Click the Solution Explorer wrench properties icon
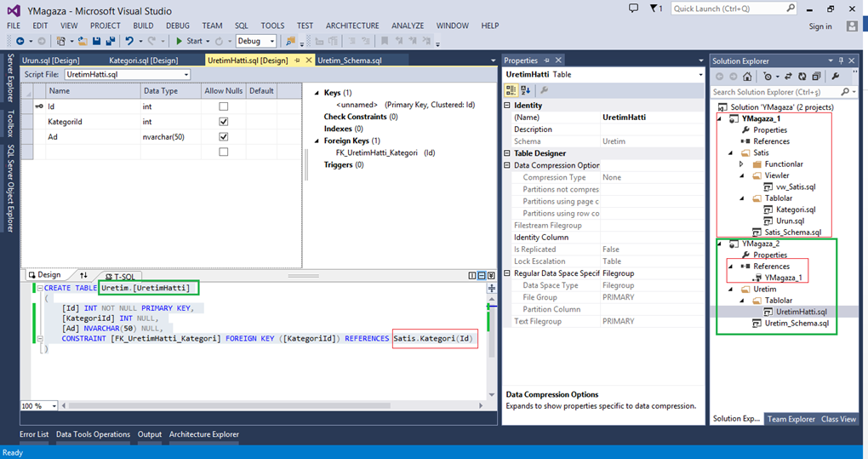This screenshot has height=459, width=868. click(836, 77)
